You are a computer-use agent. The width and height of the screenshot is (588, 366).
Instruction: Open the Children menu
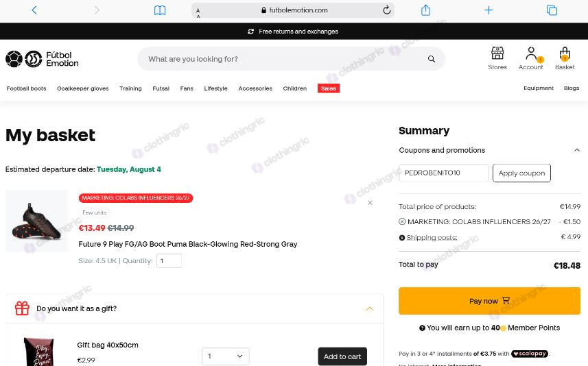295,88
